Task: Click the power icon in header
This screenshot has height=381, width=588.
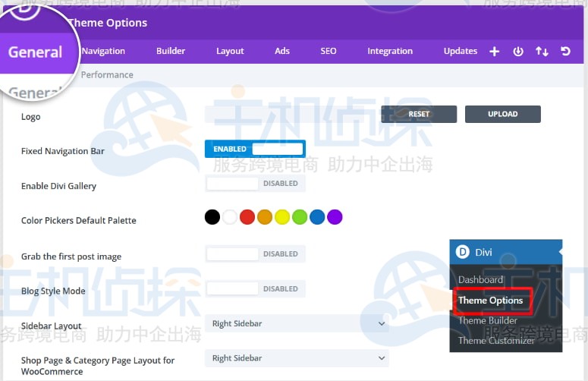Action: pyautogui.click(x=518, y=52)
